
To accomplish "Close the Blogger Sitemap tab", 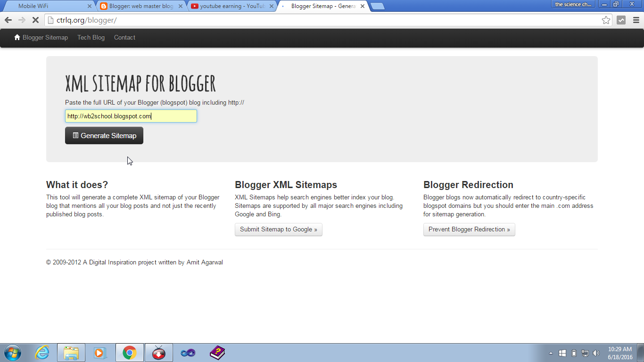I will [x=363, y=6].
